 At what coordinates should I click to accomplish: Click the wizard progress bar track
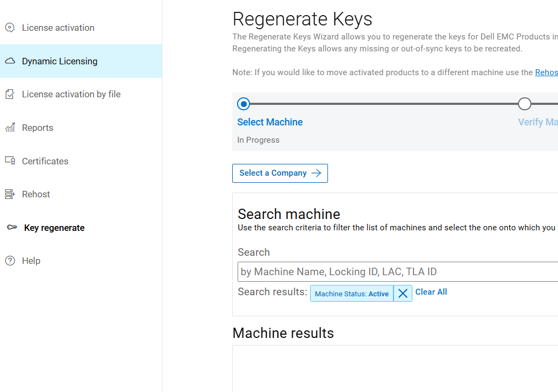click(384, 103)
